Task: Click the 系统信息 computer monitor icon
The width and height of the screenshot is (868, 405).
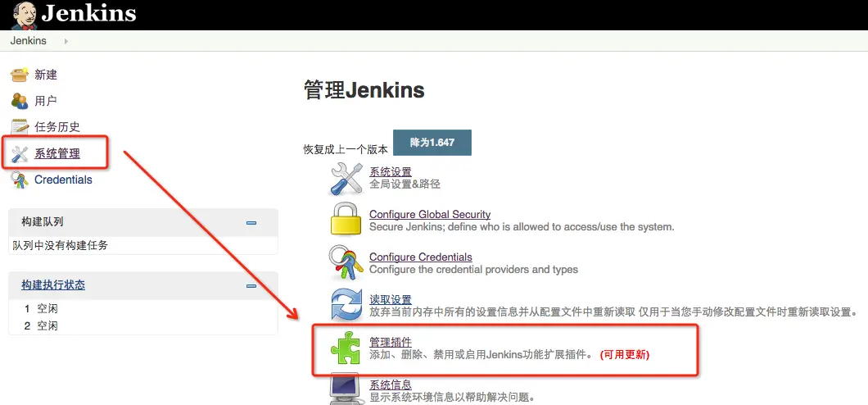Action: (x=346, y=389)
